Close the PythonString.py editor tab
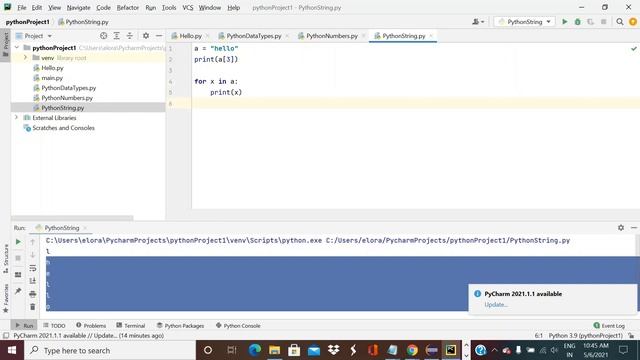Screen dimensions: 640x360 (x=431, y=36)
